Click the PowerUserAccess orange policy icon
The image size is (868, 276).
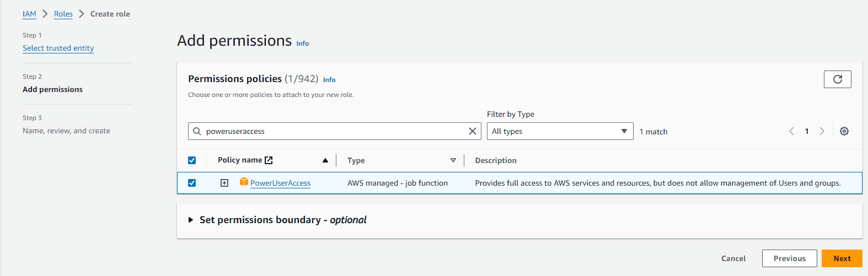tap(244, 182)
